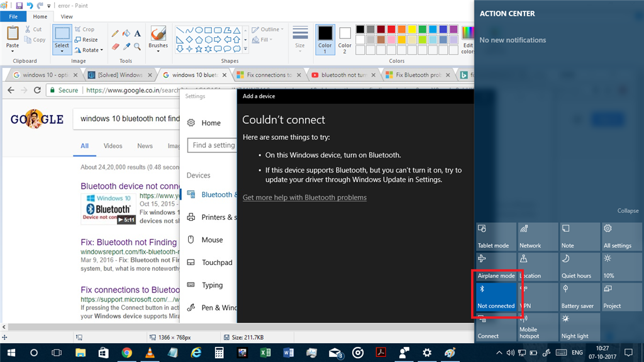Image resolution: width=644 pixels, height=362 pixels.
Task: Open the All settings tile
Action: click(621, 237)
